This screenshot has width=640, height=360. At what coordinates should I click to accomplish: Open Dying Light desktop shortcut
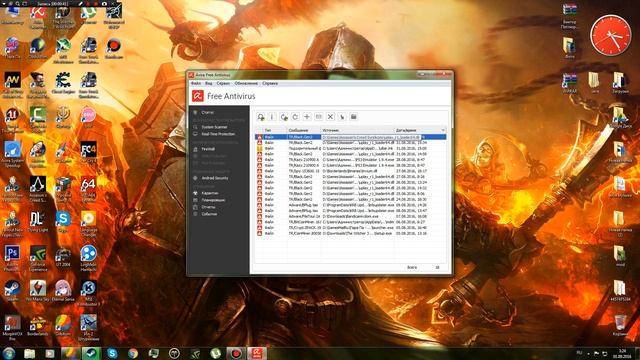[x=38, y=222]
